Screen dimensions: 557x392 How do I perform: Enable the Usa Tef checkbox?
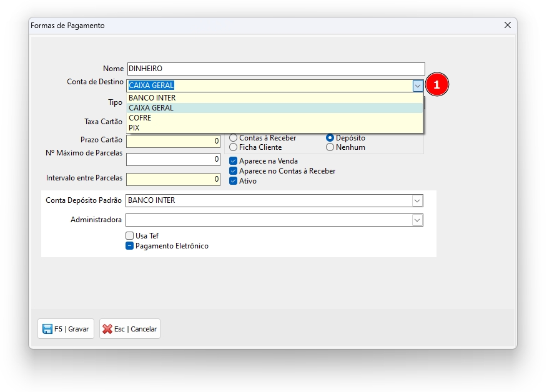(x=130, y=236)
